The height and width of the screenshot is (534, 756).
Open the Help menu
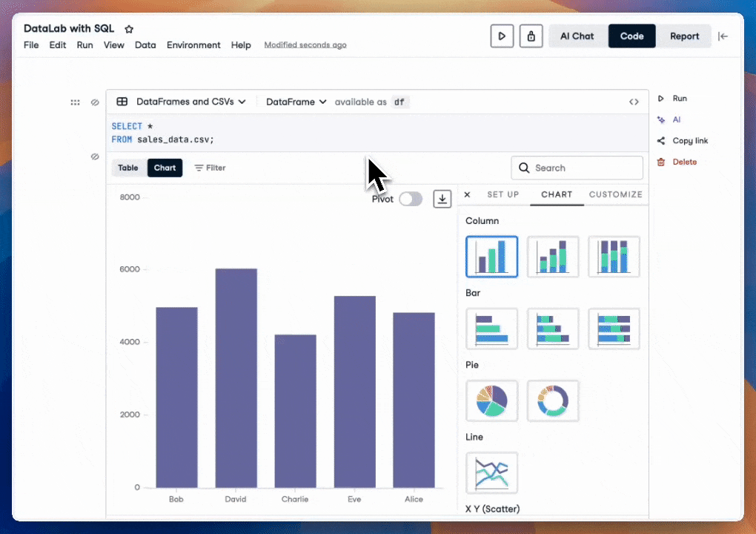point(241,44)
